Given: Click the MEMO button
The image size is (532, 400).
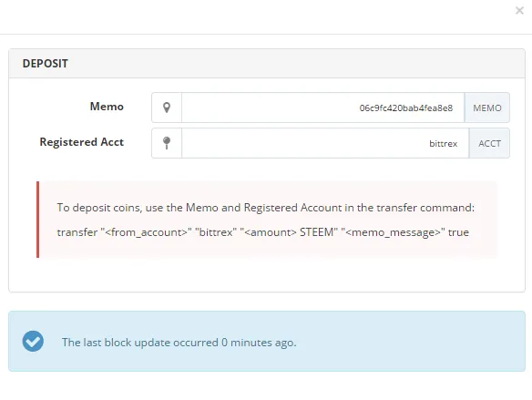Looking at the screenshot, I should (486, 108).
